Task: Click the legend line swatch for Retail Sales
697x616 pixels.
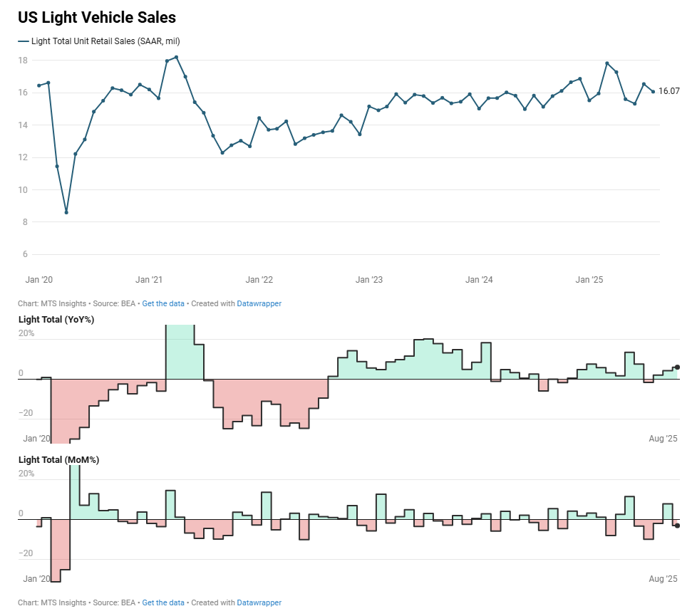Action: coord(24,41)
